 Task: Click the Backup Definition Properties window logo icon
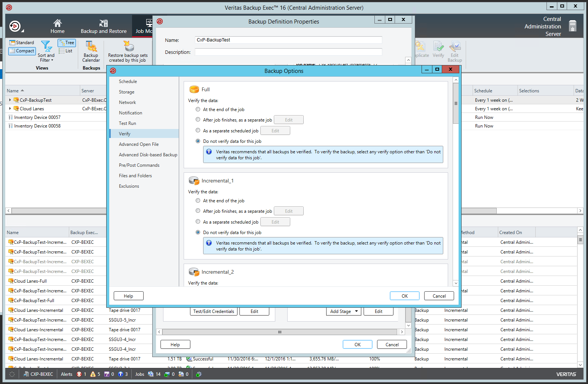click(160, 21)
